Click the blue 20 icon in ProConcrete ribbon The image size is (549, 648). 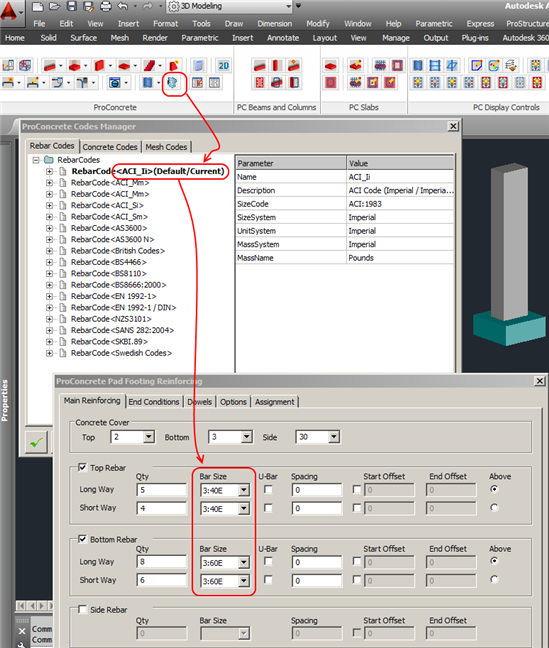point(224,66)
